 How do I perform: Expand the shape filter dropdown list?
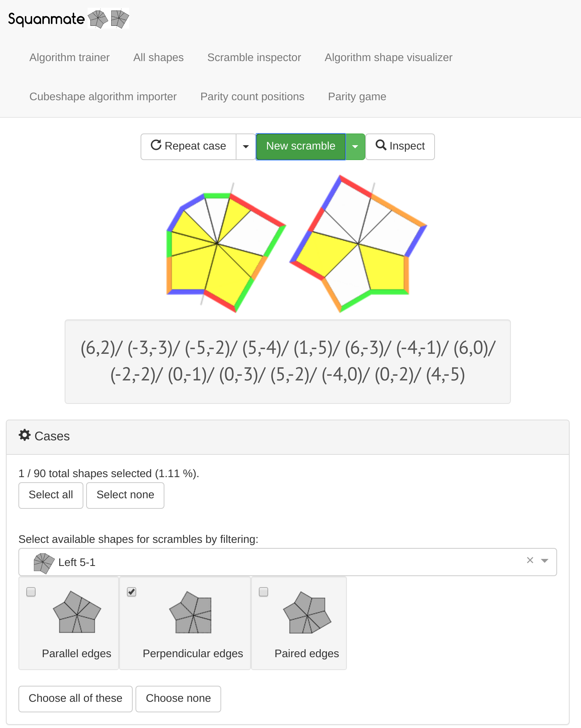(544, 561)
